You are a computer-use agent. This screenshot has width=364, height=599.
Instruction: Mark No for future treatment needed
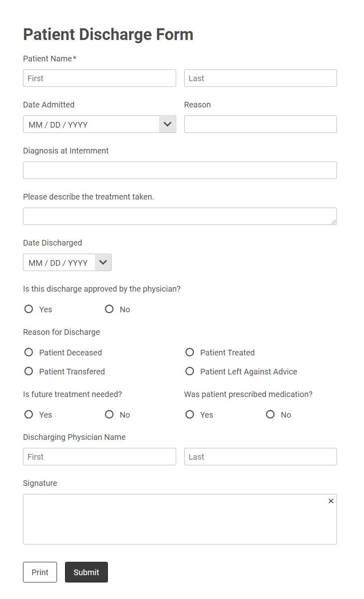[109, 414]
